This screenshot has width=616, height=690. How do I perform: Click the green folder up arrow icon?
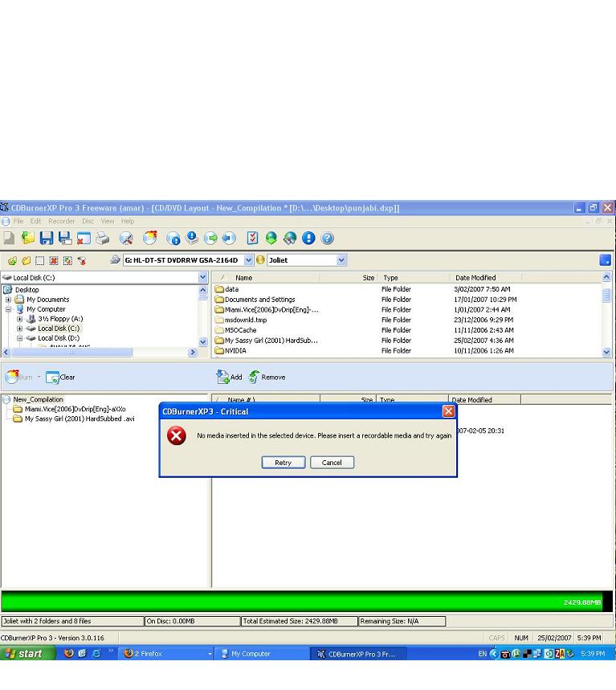click(x=12, y=260)
